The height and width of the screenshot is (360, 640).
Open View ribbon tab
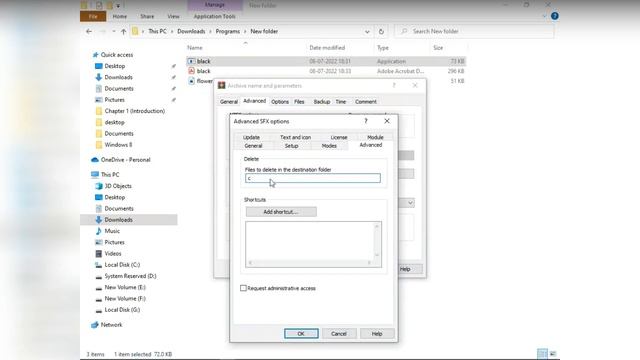[173, 16]
